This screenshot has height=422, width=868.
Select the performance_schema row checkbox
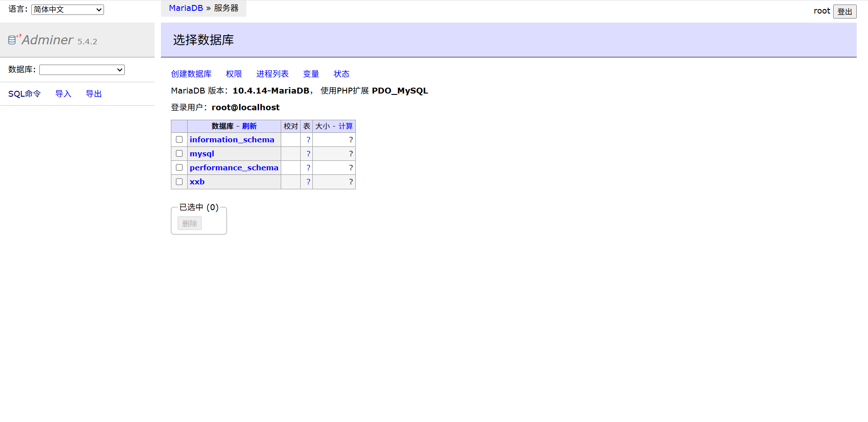tap(179, 168)
